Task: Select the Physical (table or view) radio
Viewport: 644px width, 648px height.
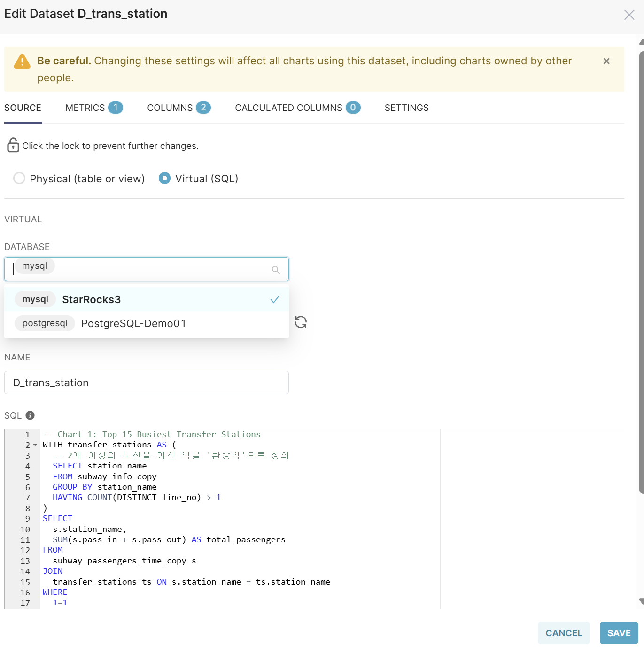Action: (x=19, y=179)
